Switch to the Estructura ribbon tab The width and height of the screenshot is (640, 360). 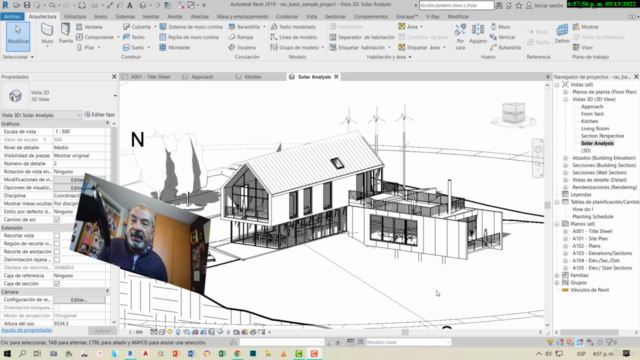tap(75, 17)
